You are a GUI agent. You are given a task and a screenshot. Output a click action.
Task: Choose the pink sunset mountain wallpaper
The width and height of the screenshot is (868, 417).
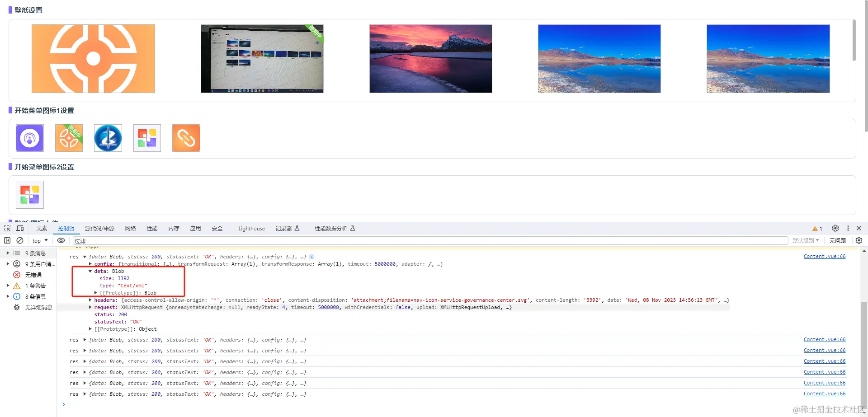(x=431, y=59)
